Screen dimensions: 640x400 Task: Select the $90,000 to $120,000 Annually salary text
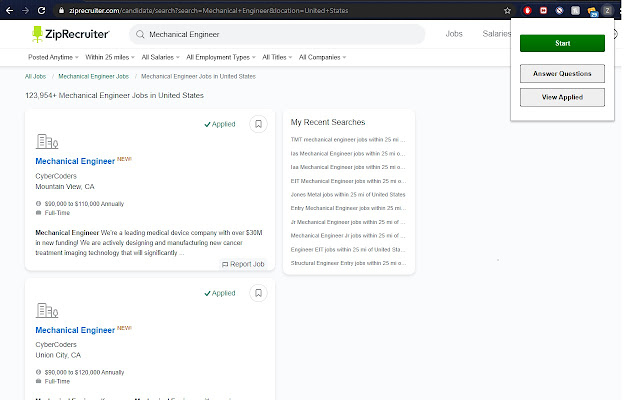pyautogui.click(x=84, y=372)
